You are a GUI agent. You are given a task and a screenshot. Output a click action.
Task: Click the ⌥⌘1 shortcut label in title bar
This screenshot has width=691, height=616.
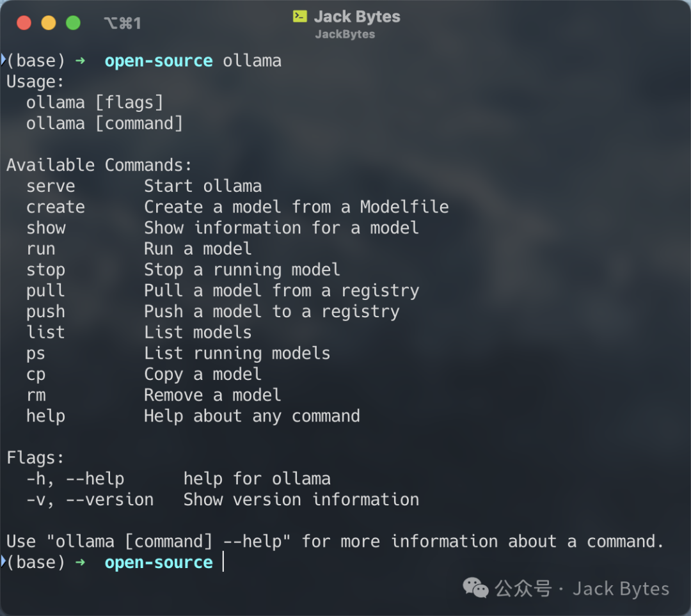coord(122,23)
